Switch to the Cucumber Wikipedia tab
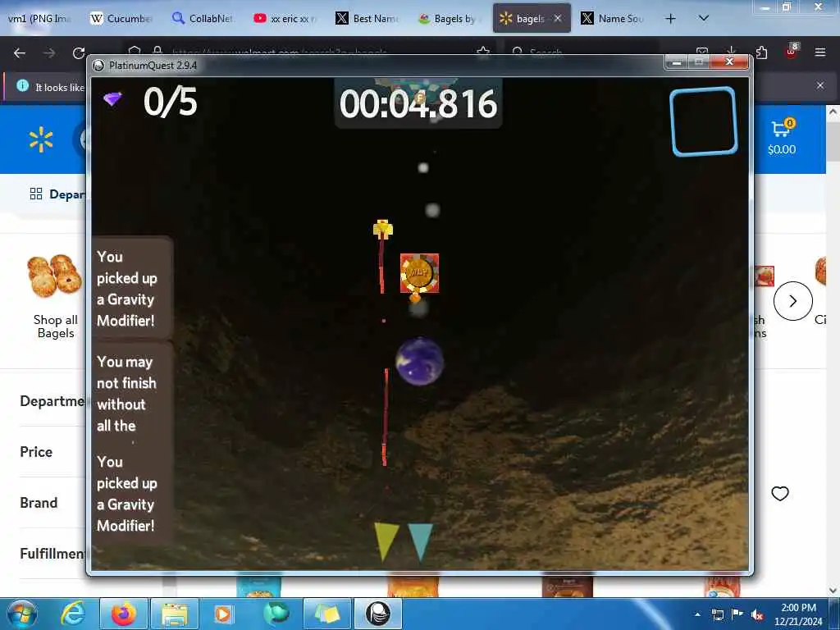Screen dimensions: 840x630 [x=121, y=19]
